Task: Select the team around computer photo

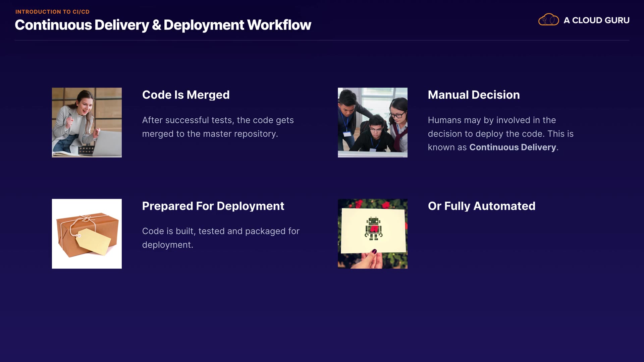Action: [x=372, y=122]
